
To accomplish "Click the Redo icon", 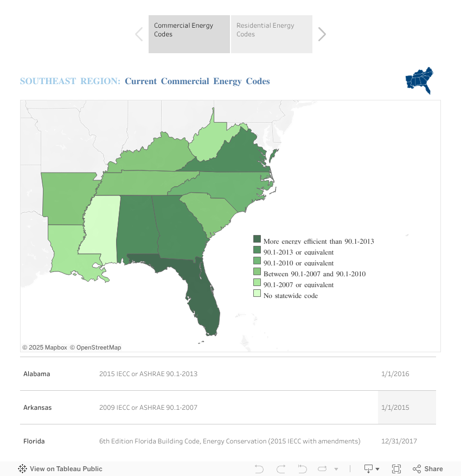I will (x=281, y=468).
